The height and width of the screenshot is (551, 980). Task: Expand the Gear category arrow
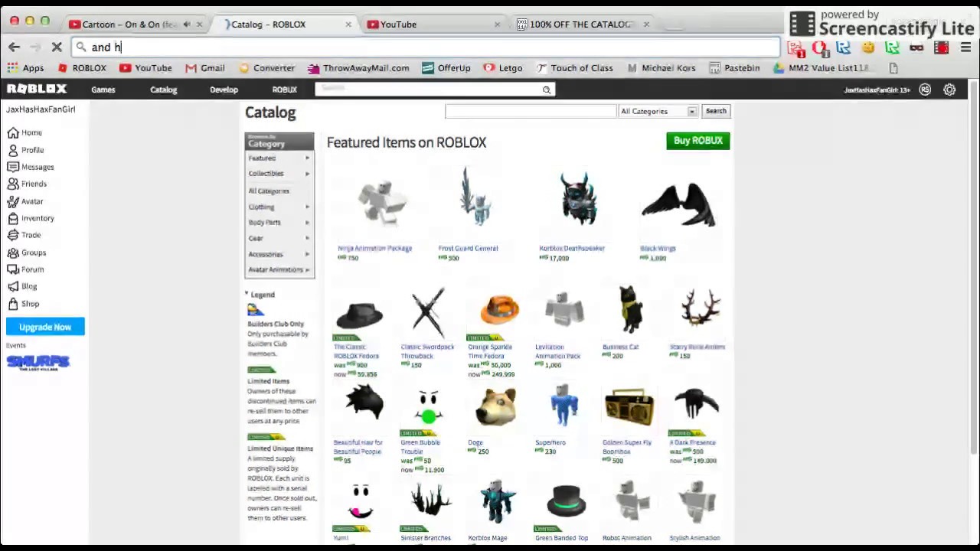(x=308, y=238)
